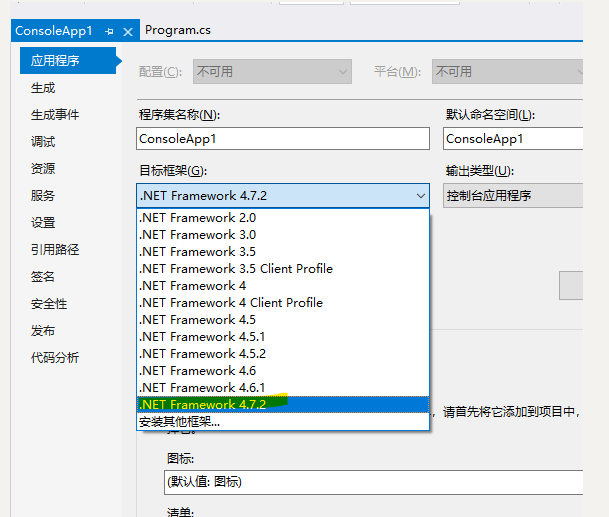609x517 pixels.
Task: Switch to the Program.cs tab
Action: 178,30
